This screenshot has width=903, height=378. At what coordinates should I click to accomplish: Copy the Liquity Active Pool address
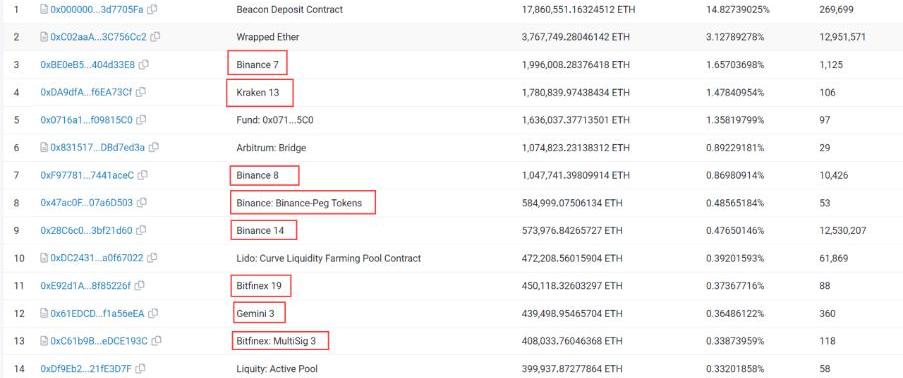141,369
